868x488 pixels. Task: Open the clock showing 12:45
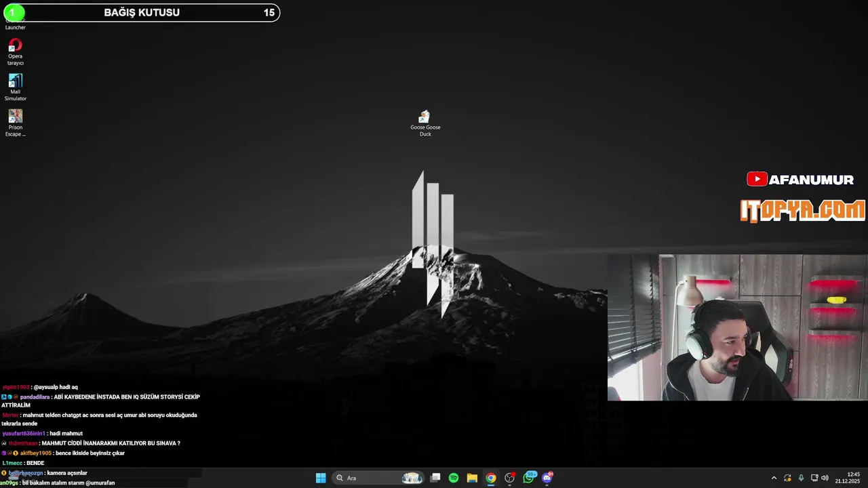(848, 478)
